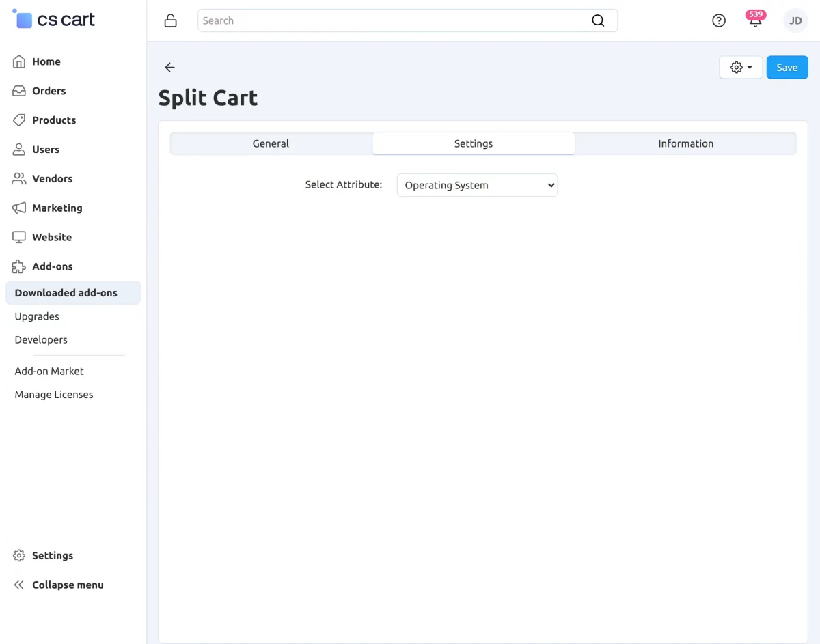The height and width of the screenshot is (644, 820).
Task: Click the Select Attribute label
Action: point(344,185)
